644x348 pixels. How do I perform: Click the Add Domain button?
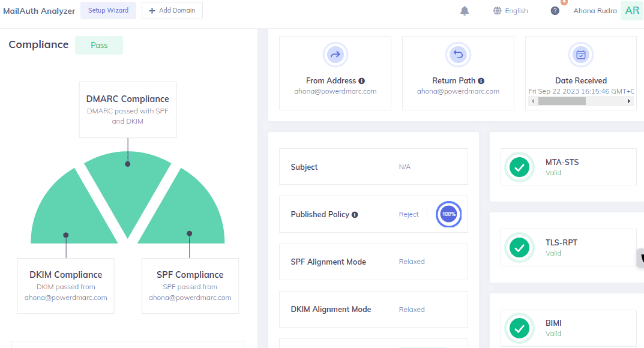point(172,11)
